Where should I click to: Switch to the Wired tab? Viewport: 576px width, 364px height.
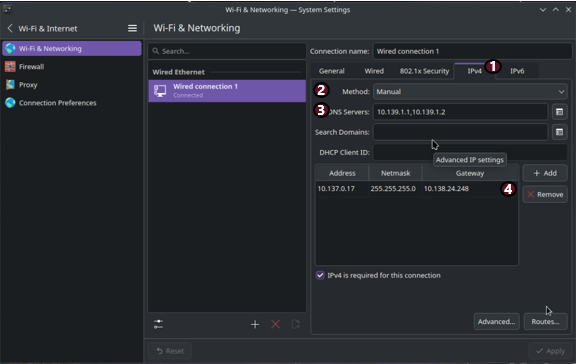click(x=374, y=71)
